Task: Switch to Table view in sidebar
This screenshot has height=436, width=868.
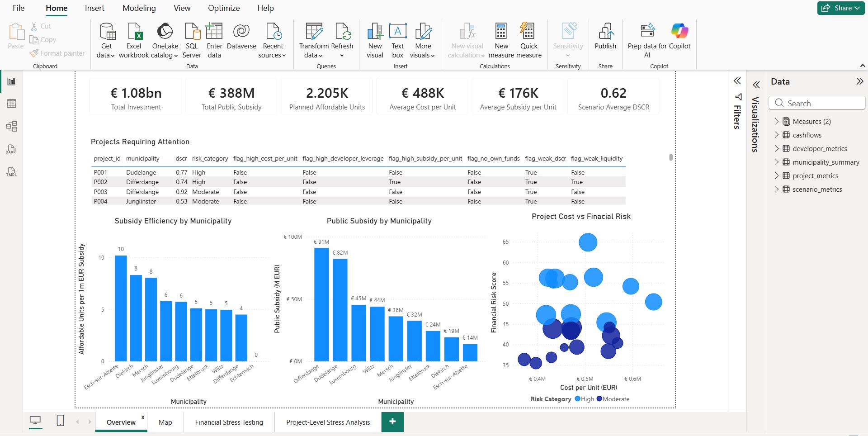Action: click(x=12, y=104)
